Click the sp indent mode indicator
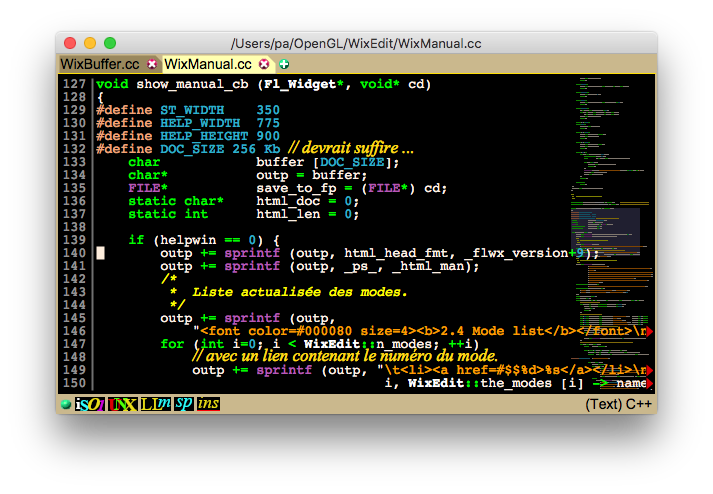713x494 pixels. 184,404
